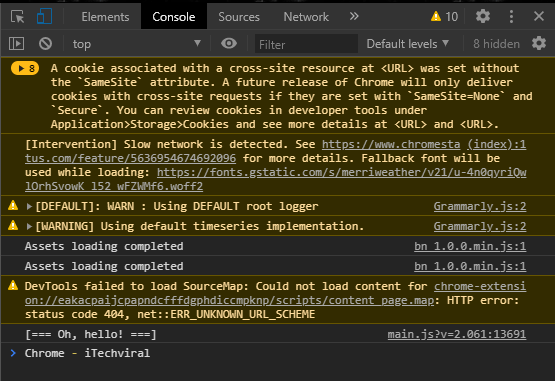Open bn_1.0.0.min.js:1 link on second Assets row
Image resolution: width=555 pixels, height=381 pixels.
pos(470,266)
